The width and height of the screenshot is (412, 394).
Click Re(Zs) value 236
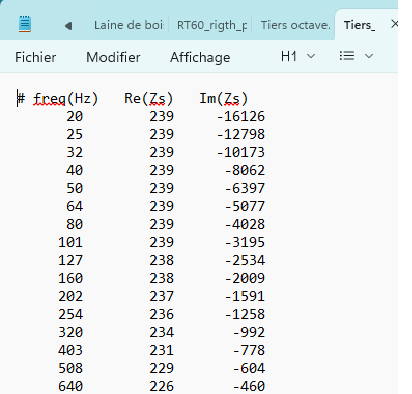[x=161, y=314]
